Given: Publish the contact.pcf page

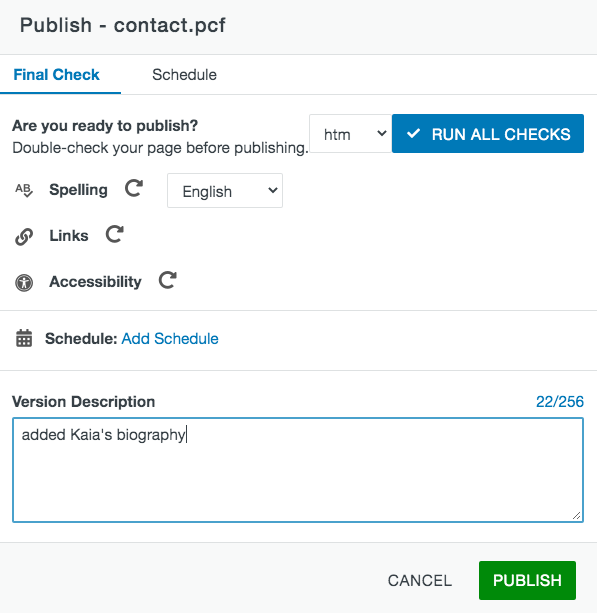Looking at the screenshot, I should pos(527,581).
